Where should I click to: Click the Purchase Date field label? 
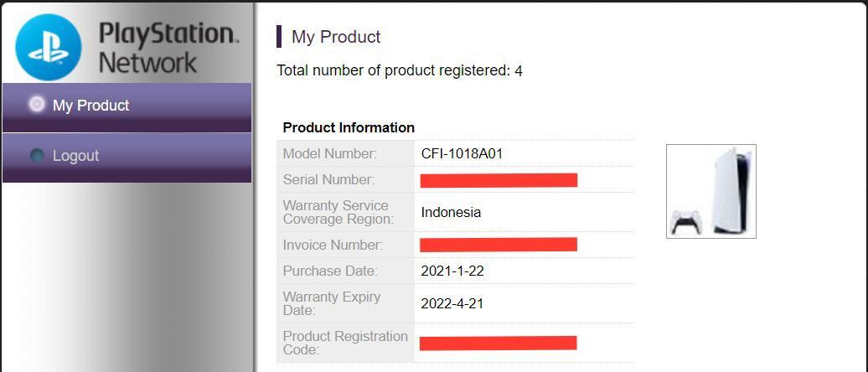(330, 271)
